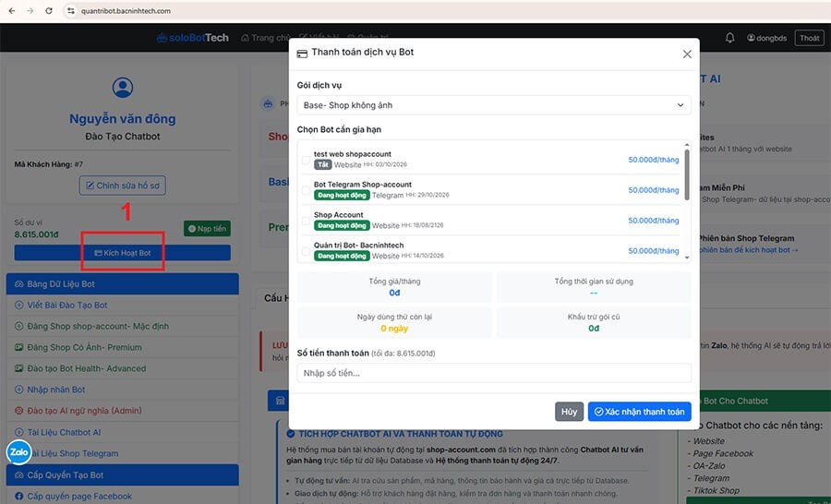This screenshot has height=504, width=831.
Task: Tick checkbox for Quản trị Bot- Bacninhtech
Action: pos(306,251)
